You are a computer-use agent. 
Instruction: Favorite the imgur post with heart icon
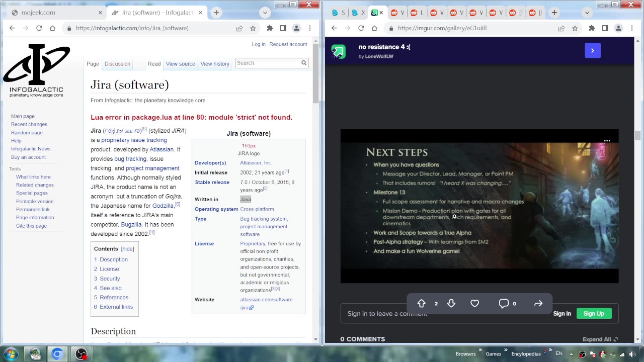pos(474,303)
